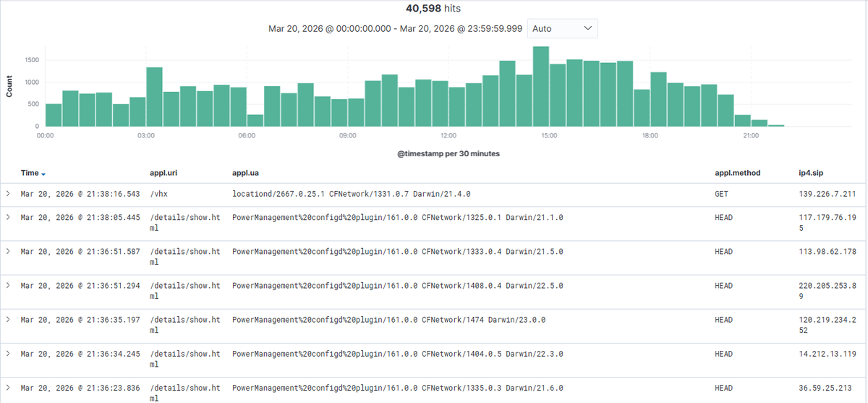Screen dimensions: 868x403
Task: Click the histogram bar at 18:00
Action: [658, 99]
